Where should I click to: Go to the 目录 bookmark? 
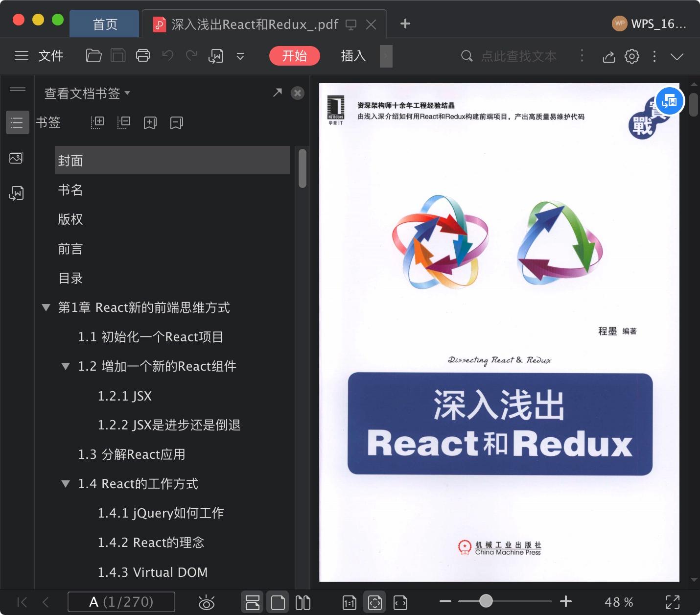point(70,278)
